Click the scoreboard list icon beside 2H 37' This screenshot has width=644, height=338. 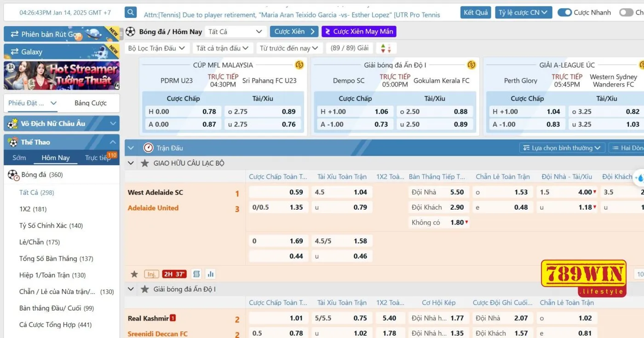[197, 274]
